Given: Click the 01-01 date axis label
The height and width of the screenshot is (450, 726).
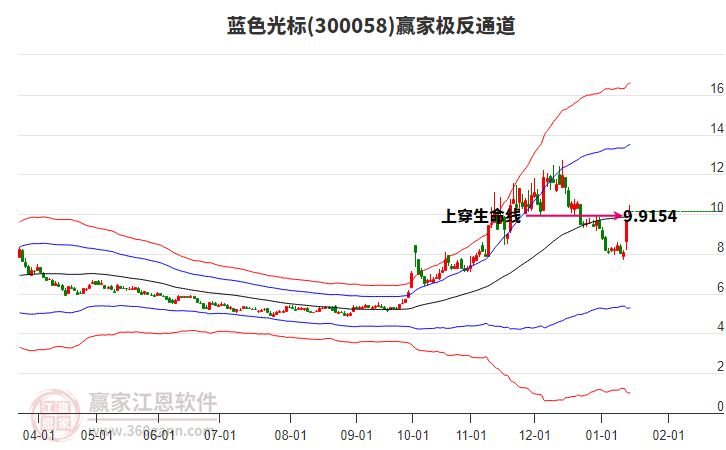Looking at the screenshot, I should pyautogui.click(x=601, y=435).
